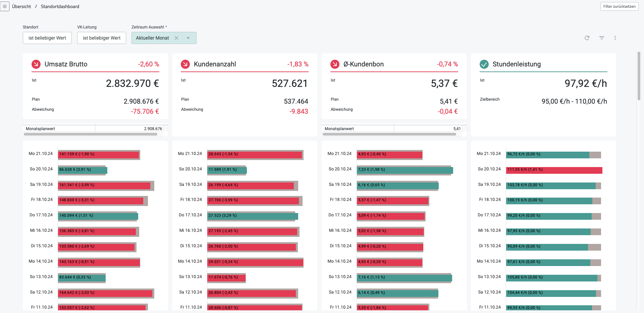Image resolution: width=644 pixels, height=313 pixels.
Task: Click the 148.830 € (-5,31 %) bar
Action: pyautogui.click(x=101, y=200)
